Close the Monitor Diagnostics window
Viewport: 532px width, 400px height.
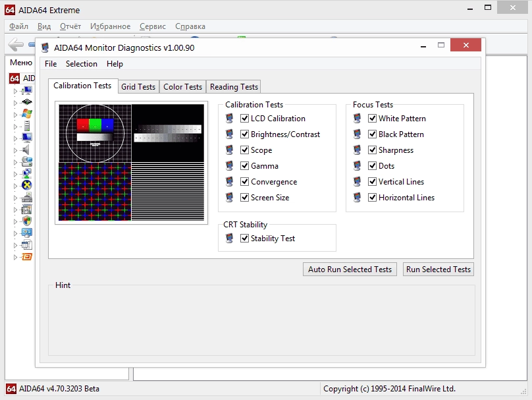[x=465, y=45]
